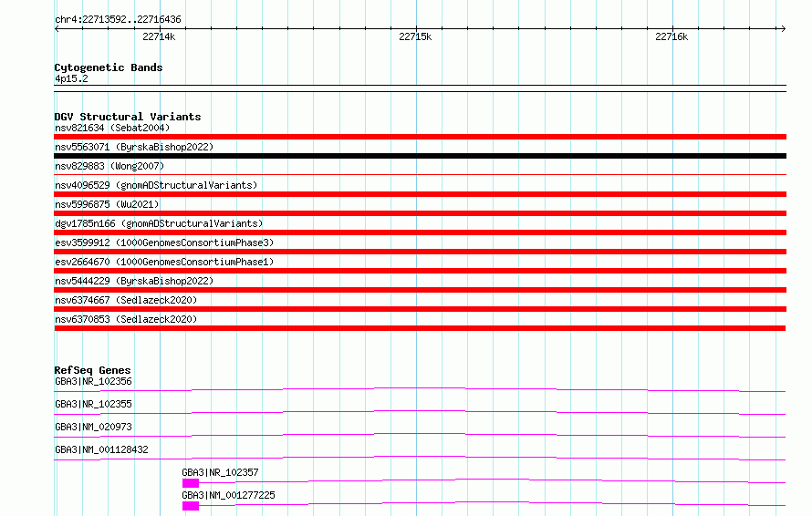Click the chr4:22713592..22716436 region label

point(118,19)
